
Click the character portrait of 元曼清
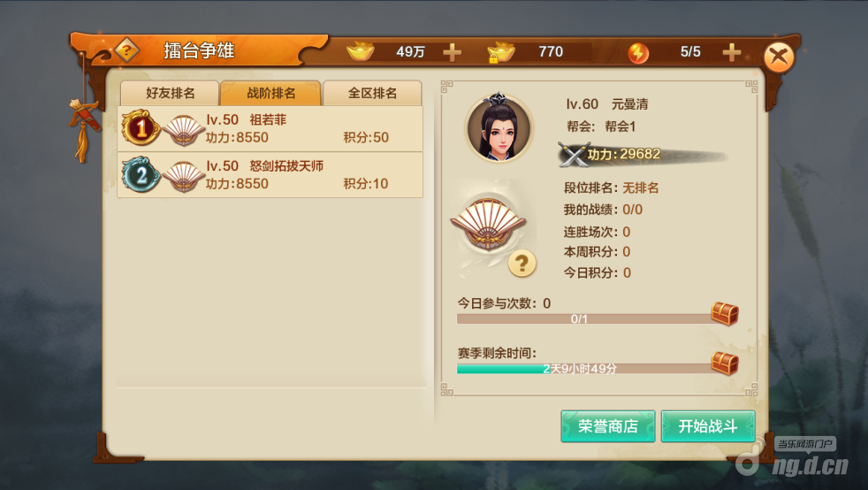499,128
